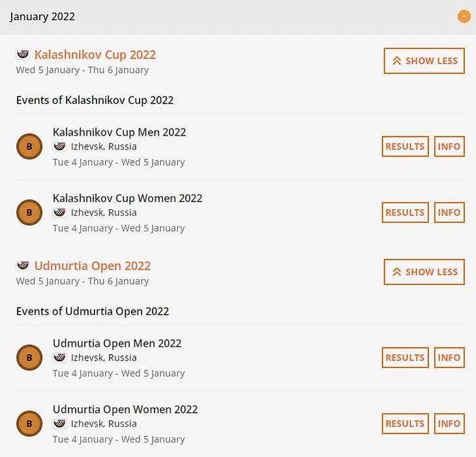476x457 pixels.
Task: Open Info for Udmurtia Open Women 2022
Action: coord(449,424)
